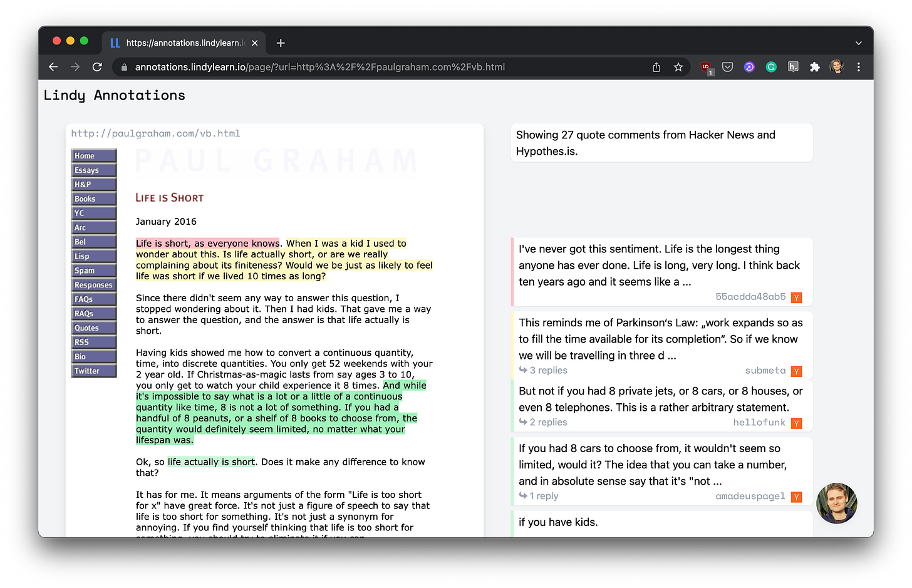This screenshot has width=912, height=588.
Task: Open Twitter in the sidebar menu
Action: tap(94, 371)
